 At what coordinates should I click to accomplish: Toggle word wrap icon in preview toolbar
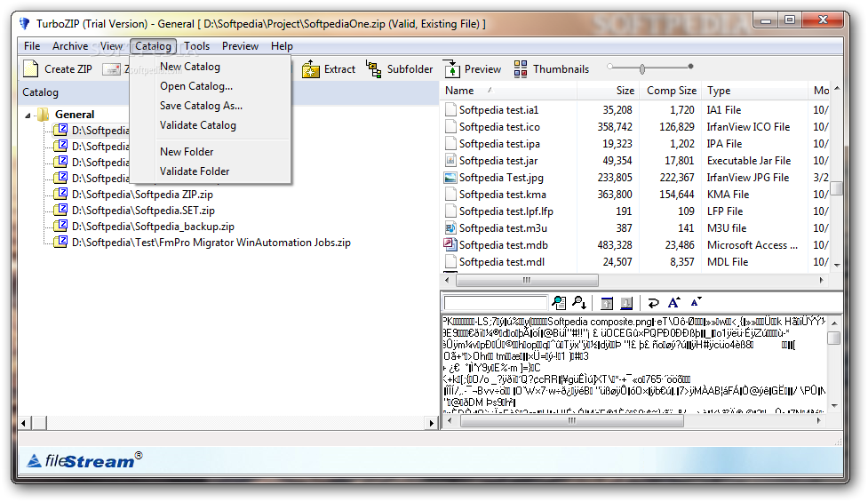[x=653, y=303]
